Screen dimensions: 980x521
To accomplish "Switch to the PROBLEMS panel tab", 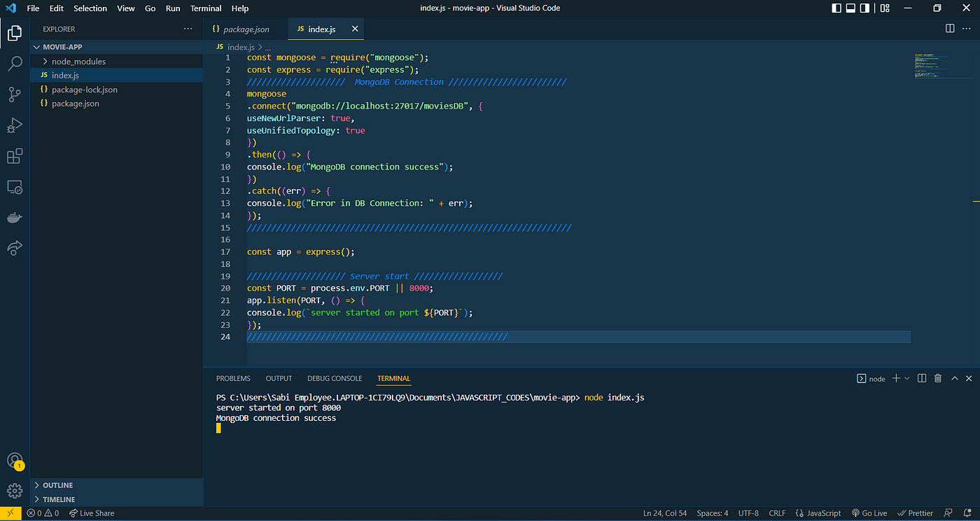I will click(233, 378).
